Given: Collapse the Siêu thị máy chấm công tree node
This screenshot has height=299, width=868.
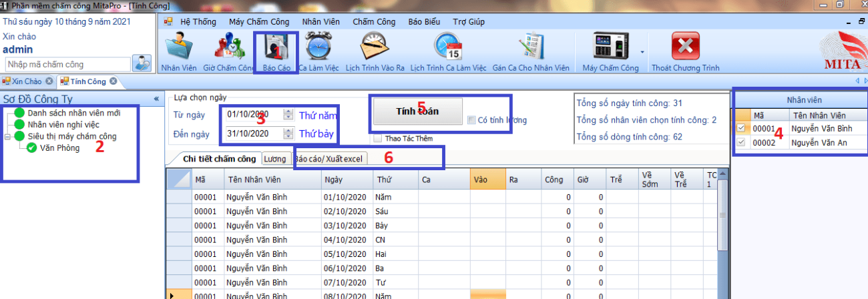Looking at the screenshot, I should pos(8,136).
